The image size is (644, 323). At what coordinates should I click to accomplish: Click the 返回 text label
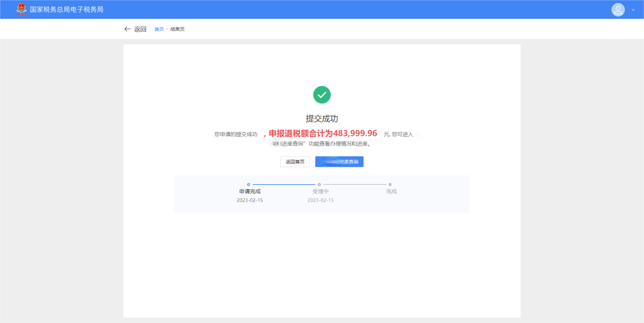140,29
